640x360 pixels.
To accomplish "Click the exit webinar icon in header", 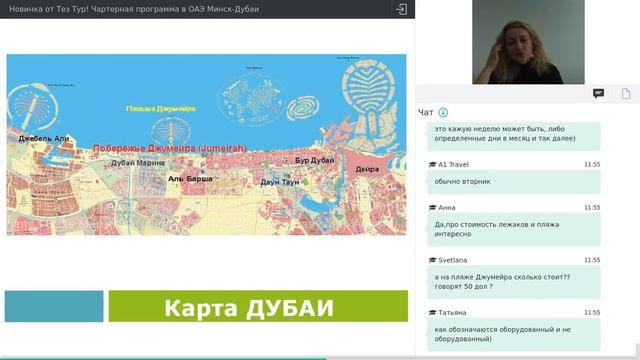I will coord(401,9).
